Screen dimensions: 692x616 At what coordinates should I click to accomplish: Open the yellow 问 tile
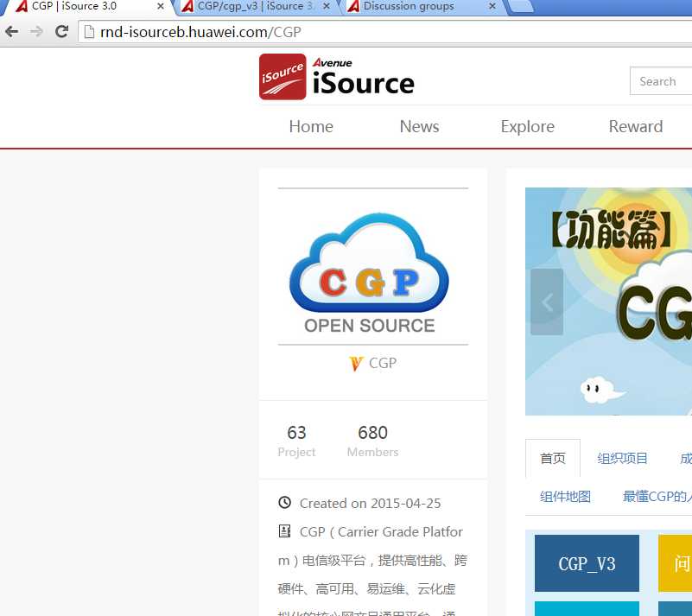point(676,563)
